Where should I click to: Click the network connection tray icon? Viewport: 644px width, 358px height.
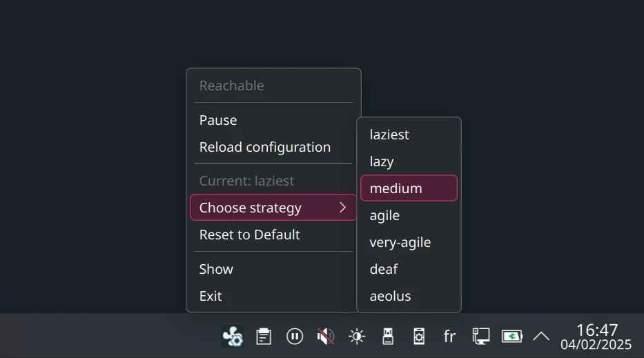(x=480, y=337)
